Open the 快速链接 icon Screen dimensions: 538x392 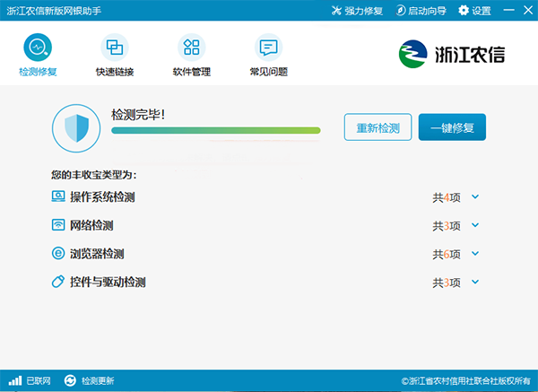(115, 47)
